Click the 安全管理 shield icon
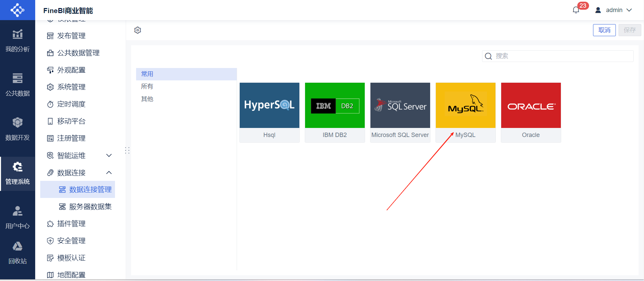Screen dimensions: 644x281 click(x=50, y=241)
